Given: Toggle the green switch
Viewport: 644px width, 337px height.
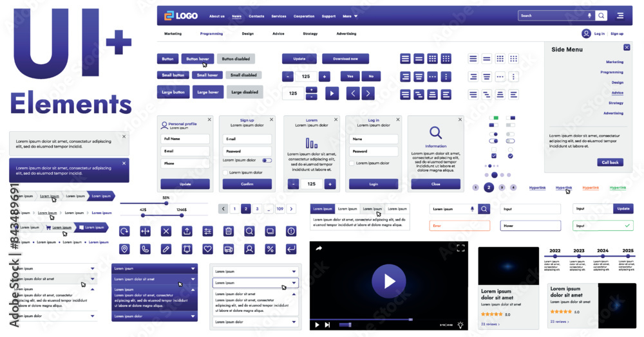Looking at the screenshot, I should coord(494,118).
